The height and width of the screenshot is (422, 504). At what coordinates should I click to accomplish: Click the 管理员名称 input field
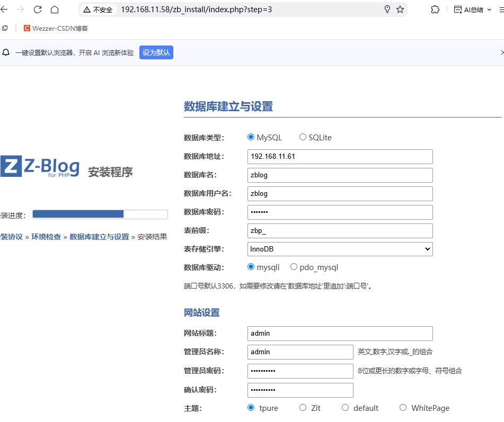coord(300,352)
